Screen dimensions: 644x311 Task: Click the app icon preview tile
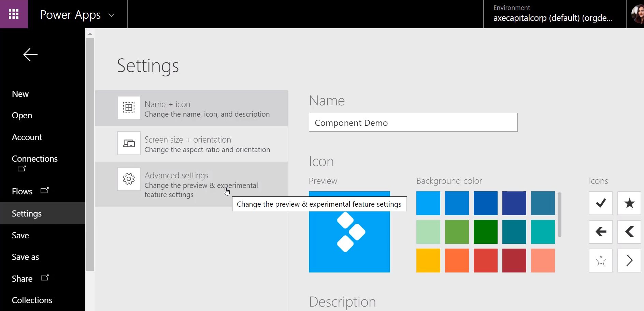(x=349, y=232)
